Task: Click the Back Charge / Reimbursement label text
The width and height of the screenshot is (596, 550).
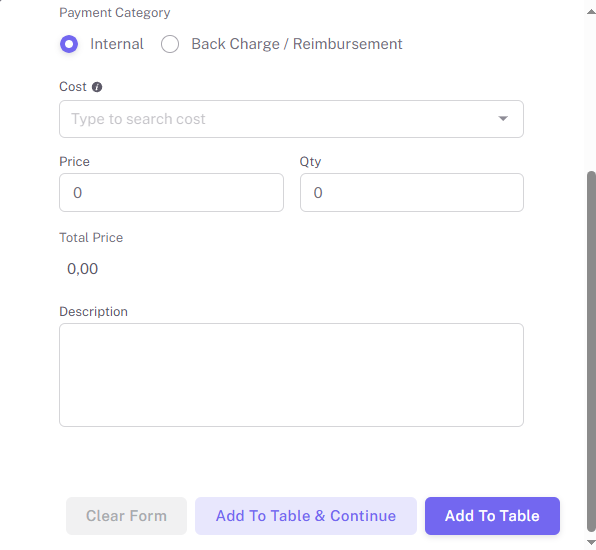Action: coord(296,44)
